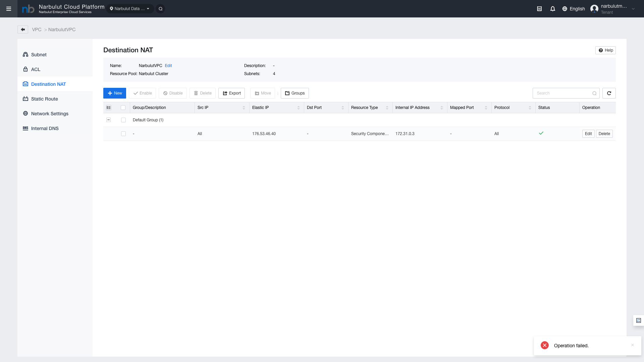Open the Static Route section

click(x=55, y=99)
